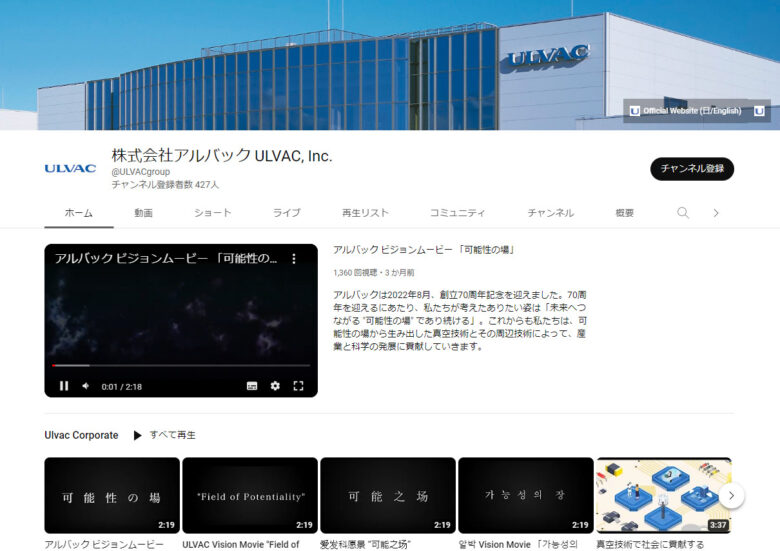780x551 pixels.
Task: Open video player settings gear
Action: [x=275, y=386]
